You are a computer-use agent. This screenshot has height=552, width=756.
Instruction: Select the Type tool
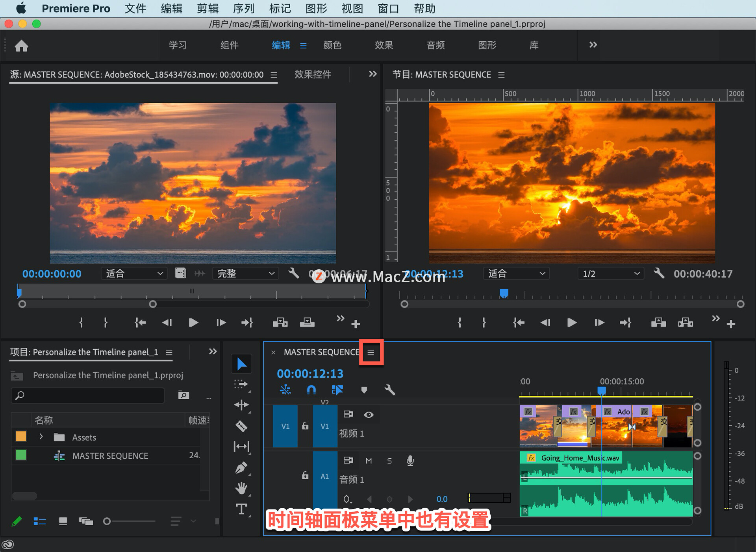(x=241, y=509)
